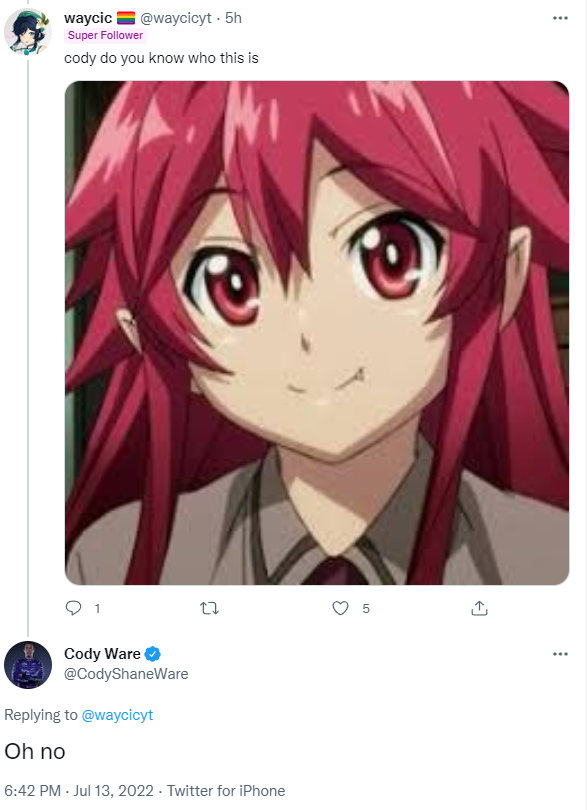
Task: Open waycic's profile avatar
Action: pos(28,32)
